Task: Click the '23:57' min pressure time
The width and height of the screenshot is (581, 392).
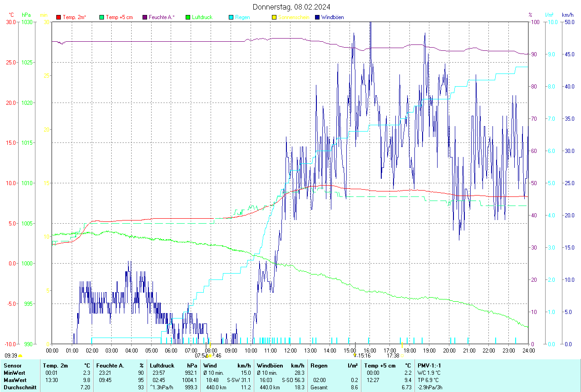Action: 159,373
